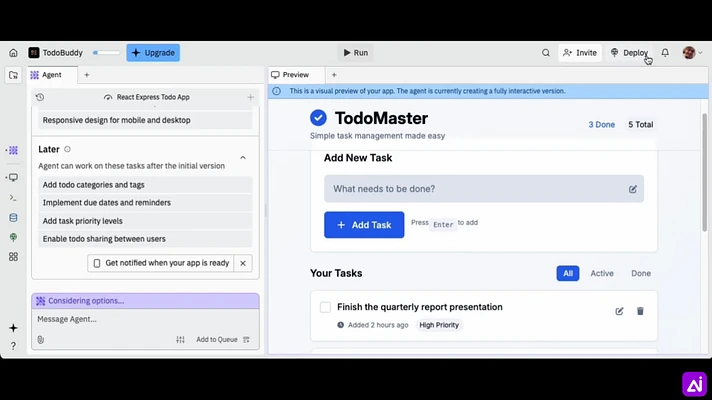Screen dimensions: 712x400
Task: Open agent settings sliders icon
Action: [180, 340]
